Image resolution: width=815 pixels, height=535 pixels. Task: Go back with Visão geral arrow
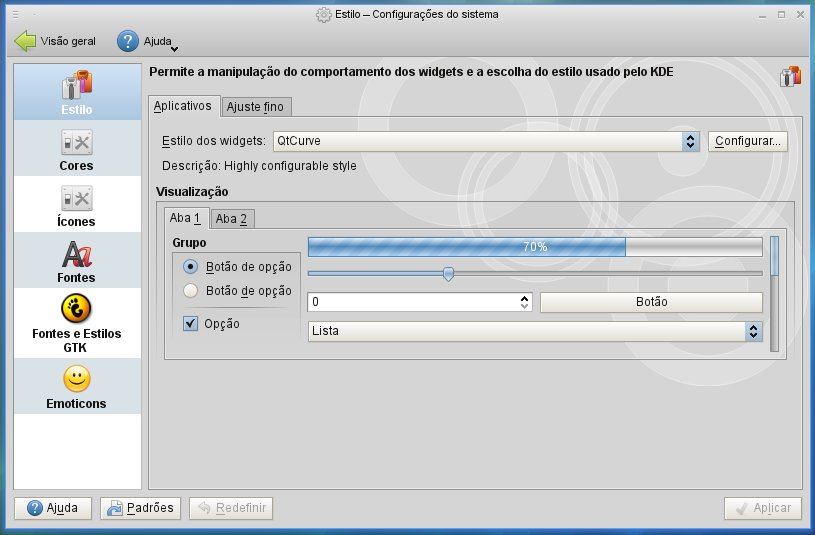point(55,41)
